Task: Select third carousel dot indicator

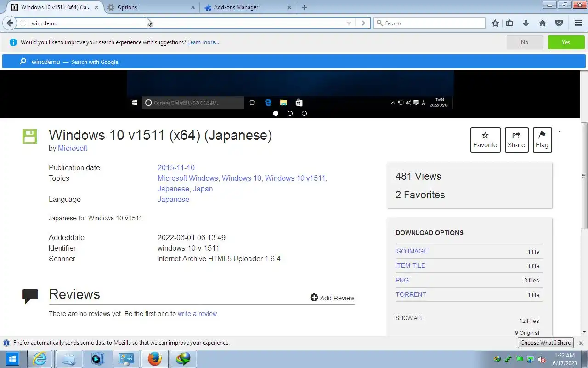Action: click(x=304, y=113)
